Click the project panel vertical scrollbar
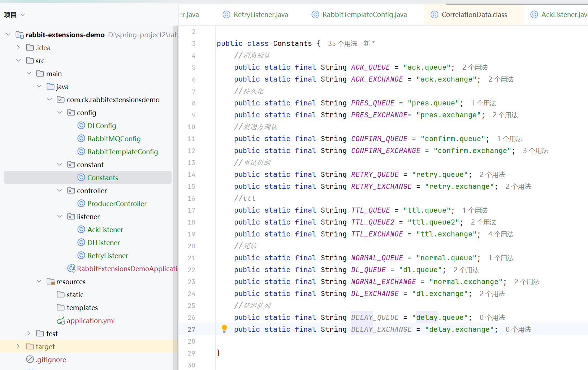Viewport: 588px width, 370px height. point(175,197)
